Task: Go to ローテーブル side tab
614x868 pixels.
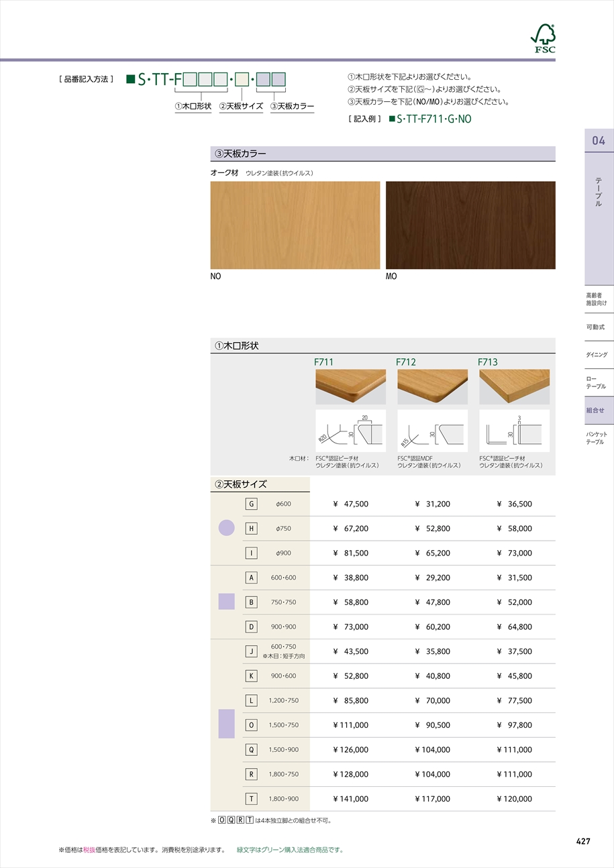Action: [599, 382]
